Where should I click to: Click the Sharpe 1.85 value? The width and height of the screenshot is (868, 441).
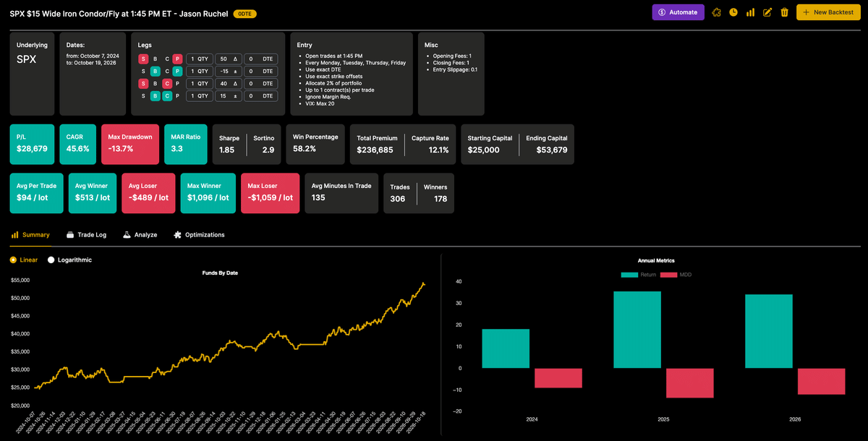[226, 150]
